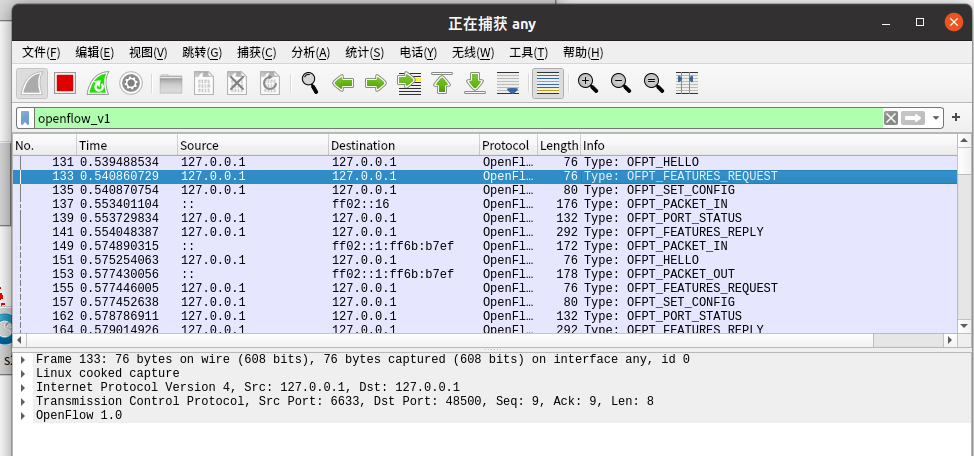Close this capture file icon
The image size is (974, 456).
pyautogui.click(x=237, y=83)
